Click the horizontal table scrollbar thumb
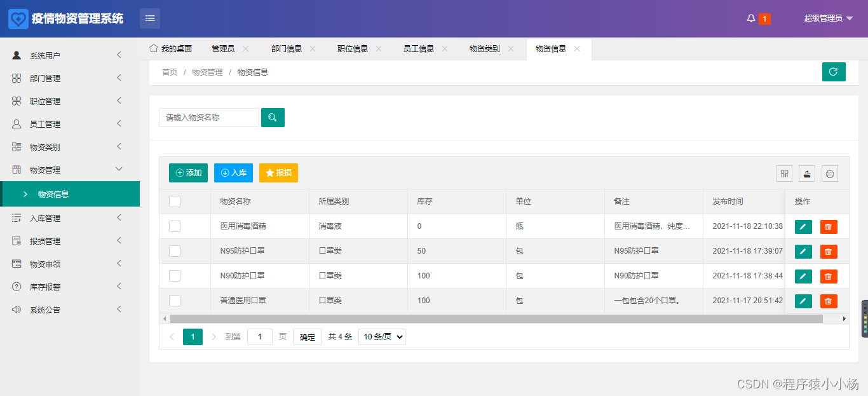 [x=496, y=318]
